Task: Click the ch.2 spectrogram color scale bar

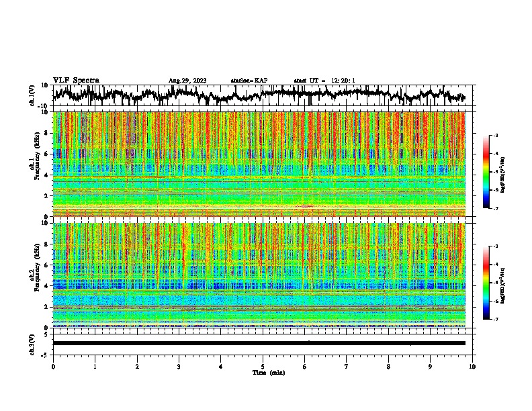Action: pos(486,283)
